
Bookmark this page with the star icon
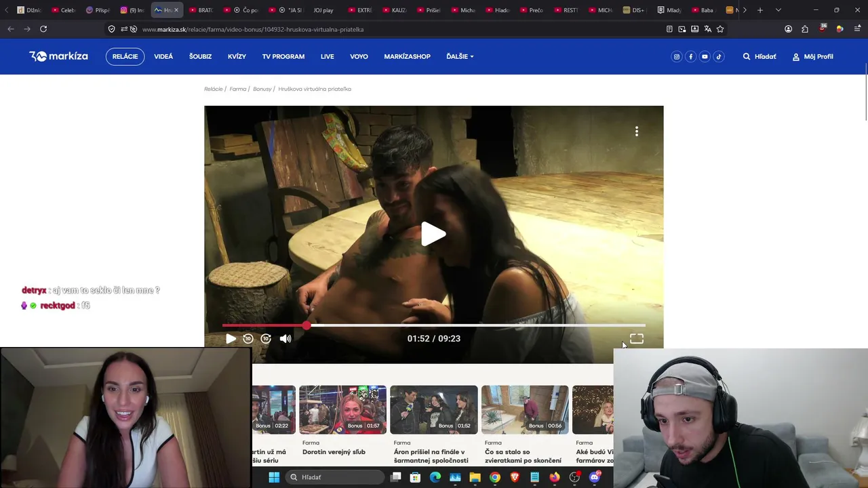pyautogui.click(x=720, y=29)
